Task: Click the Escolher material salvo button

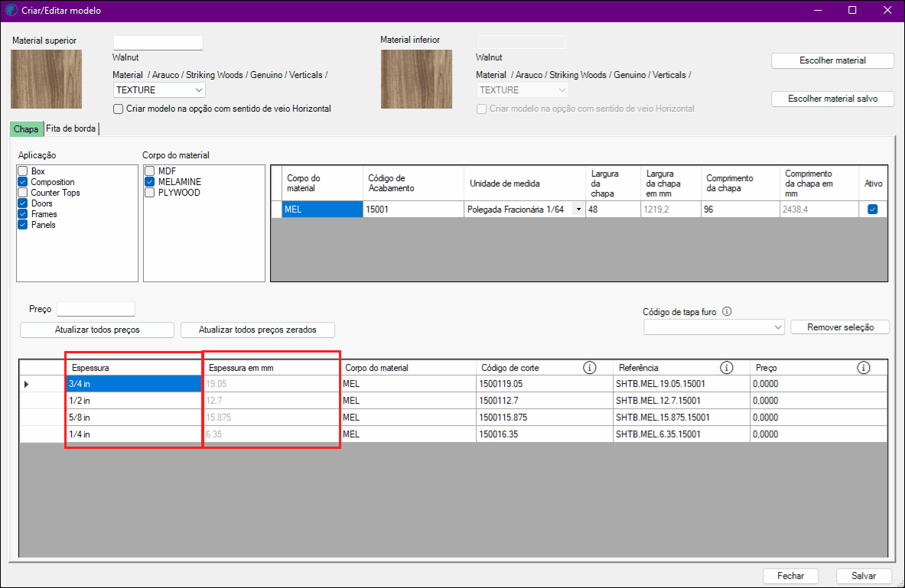Action: tap(832, 99)
